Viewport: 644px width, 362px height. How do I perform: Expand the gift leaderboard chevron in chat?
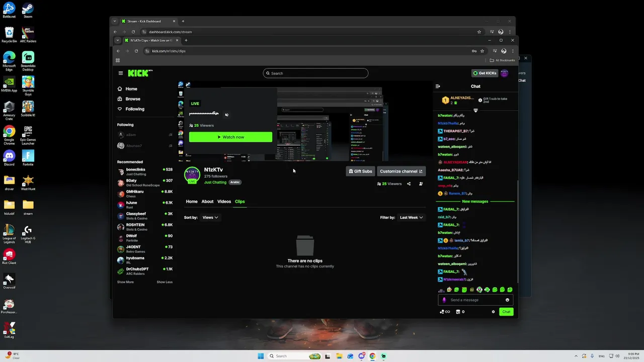475,111
